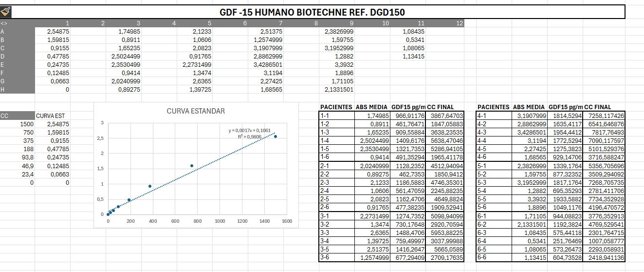Select concentration cell "1500"
Screen dimensions: 644x272
pyautogui.click(x=18, y=124)
